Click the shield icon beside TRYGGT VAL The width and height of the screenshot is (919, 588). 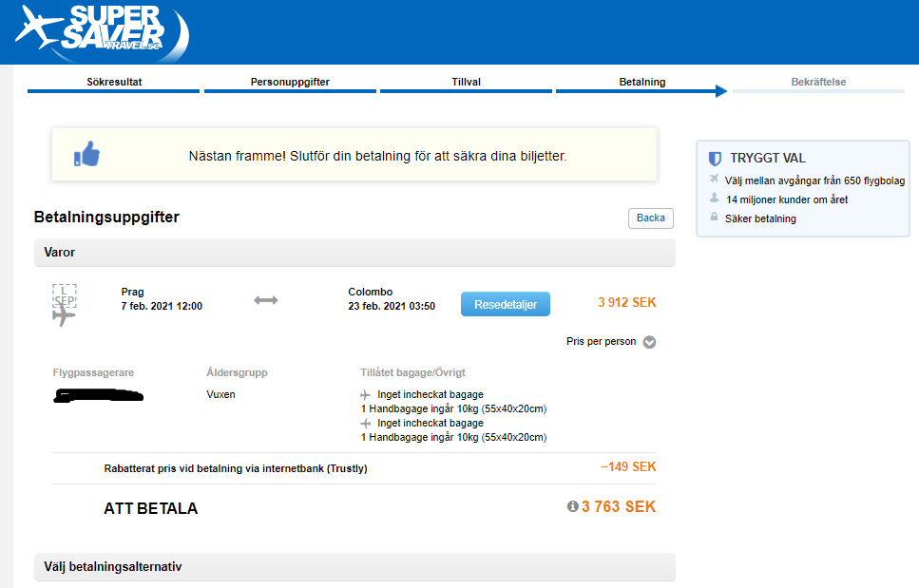pos(715,159)
